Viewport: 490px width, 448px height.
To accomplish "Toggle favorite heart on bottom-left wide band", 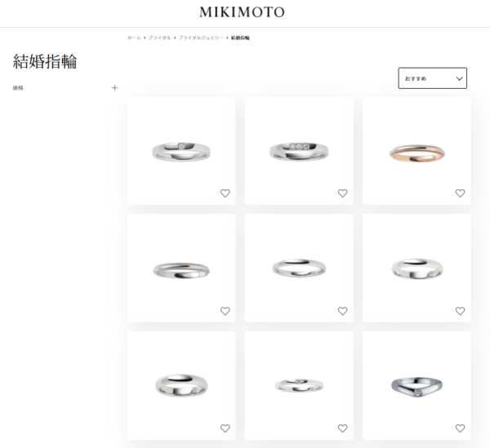I will tap(225, 428).
